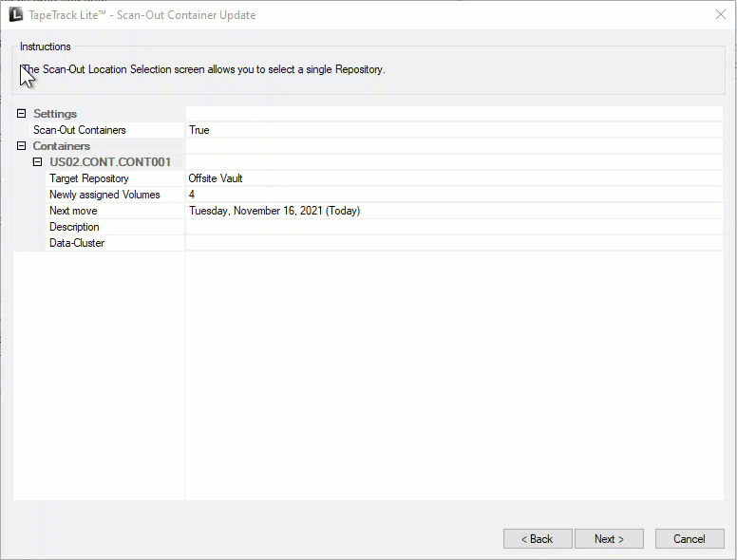Select the Target Repository label
Screen dimensions: 737x560
coord(89,178)
